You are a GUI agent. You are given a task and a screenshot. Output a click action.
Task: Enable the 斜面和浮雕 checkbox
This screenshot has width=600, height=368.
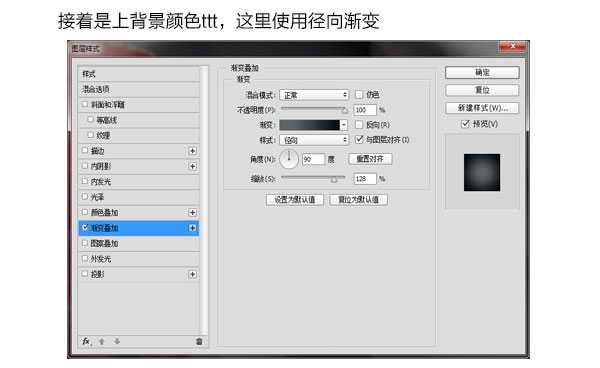85,104
